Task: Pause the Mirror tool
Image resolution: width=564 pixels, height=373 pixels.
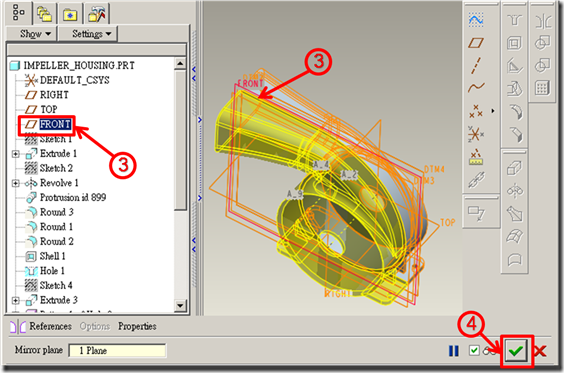Action: [x=454, y=351]
